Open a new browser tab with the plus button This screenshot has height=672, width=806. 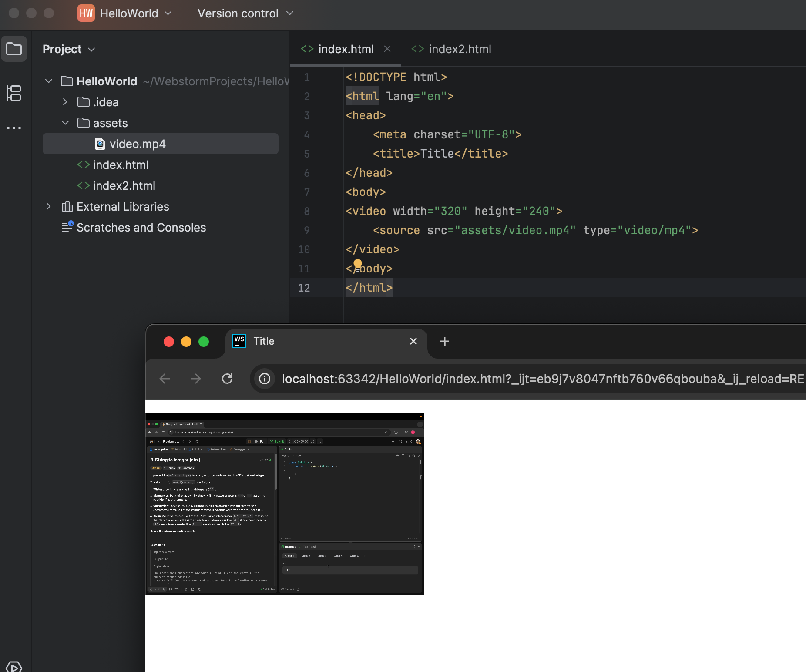pyautogui.click(x=444, y=341)
